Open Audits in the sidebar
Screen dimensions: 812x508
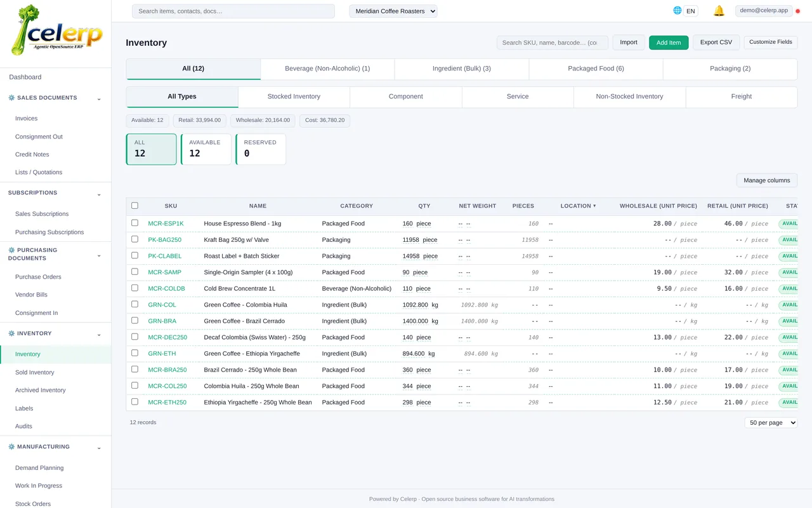click(23, 426)
